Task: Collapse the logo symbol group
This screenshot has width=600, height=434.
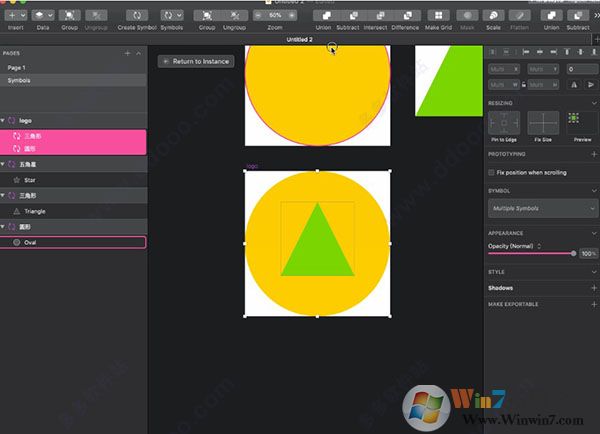Action: [6, 120]
